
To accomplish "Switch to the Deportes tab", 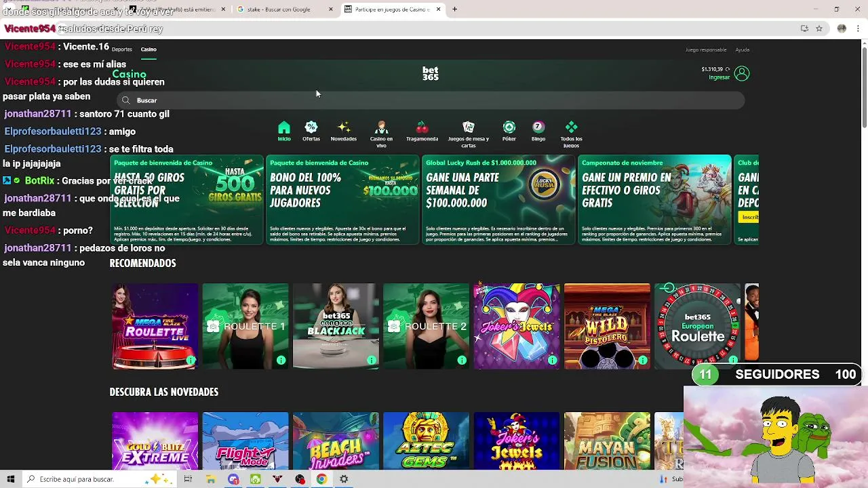I will click(122, 49).
